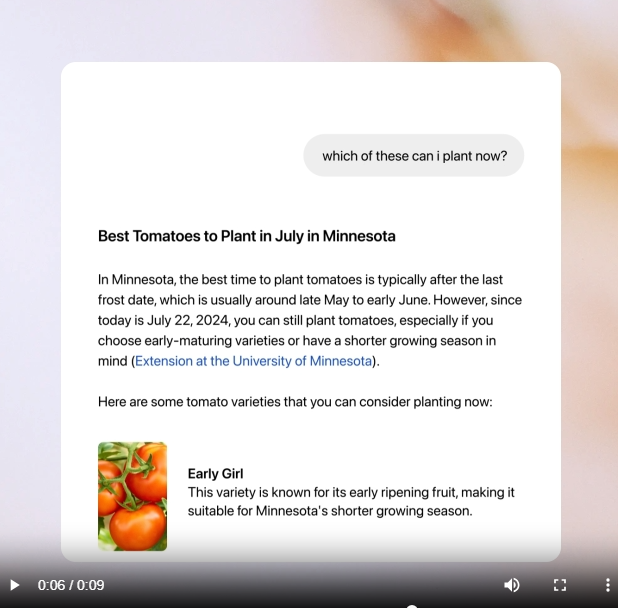The image size is (618, 608).
Task: Click the 'Early Girl' variety title
Action: (x=215, y=474)
